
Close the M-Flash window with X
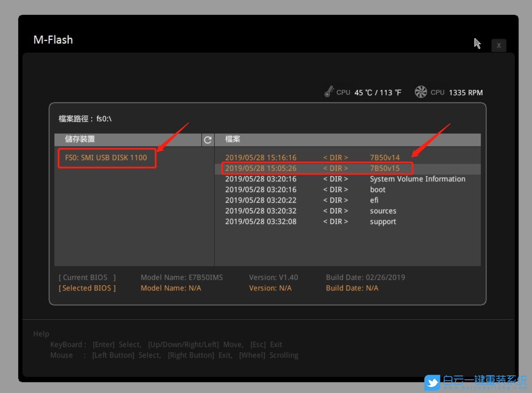pos(498,46)
